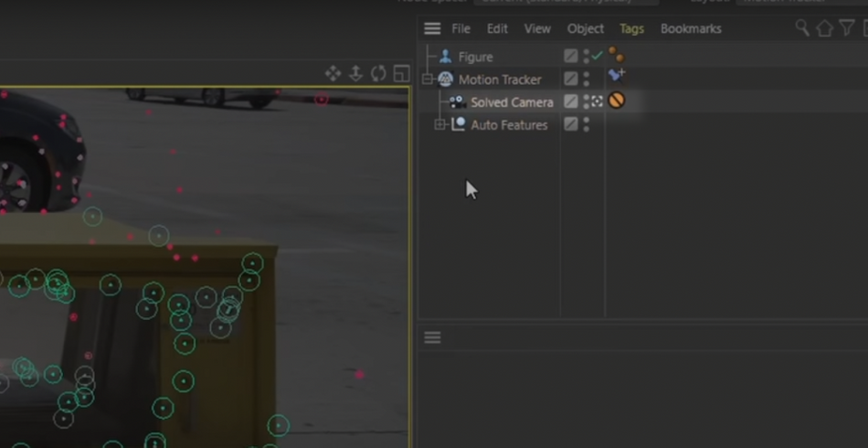Open the Object Manager hamburger menu
This screenshot has width=868, height=448.
point(432,28)
